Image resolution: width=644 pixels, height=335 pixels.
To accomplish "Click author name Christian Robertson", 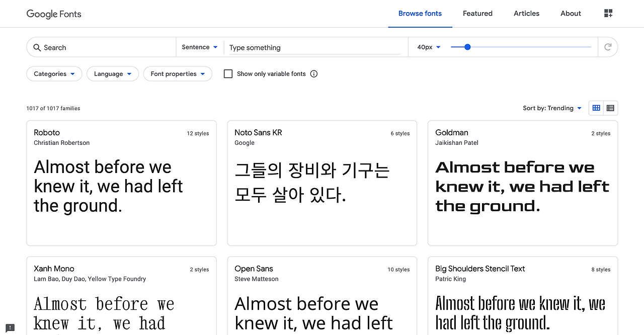I will point(61,143).
